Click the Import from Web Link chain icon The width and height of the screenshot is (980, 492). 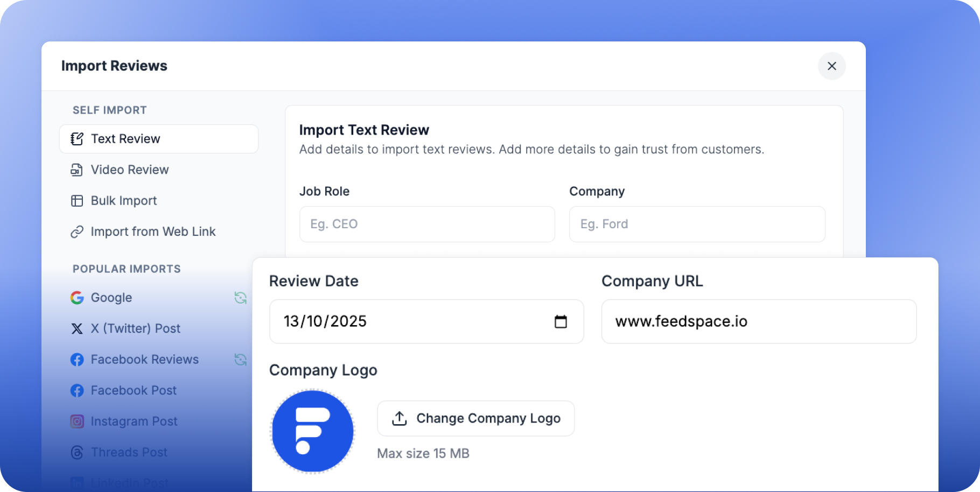[x=77, y=231]
